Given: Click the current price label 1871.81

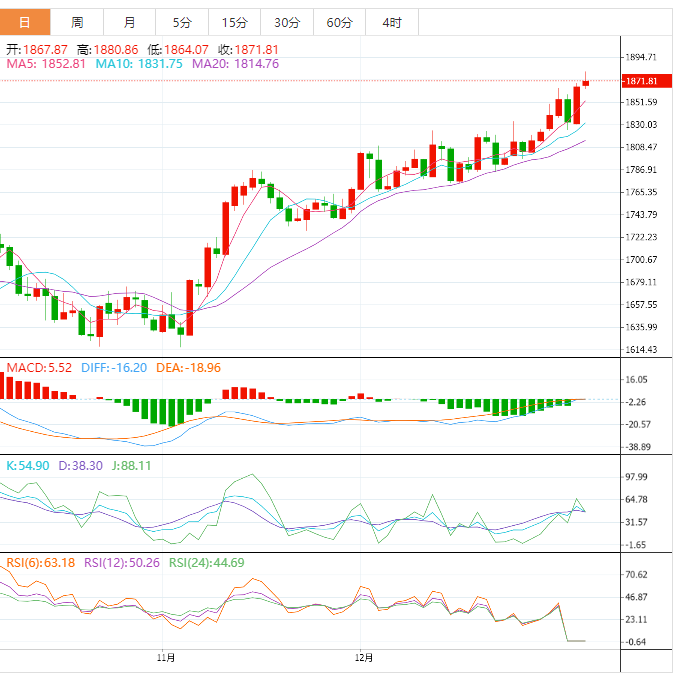Looking at the screenshot, I should click(x=646, y=81).
